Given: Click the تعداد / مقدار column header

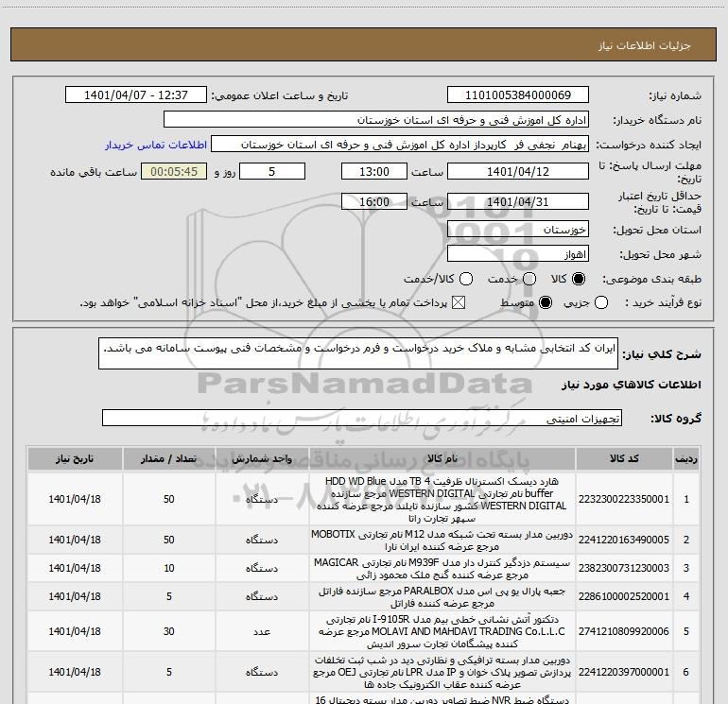Looking at the screenshot, I should point(169,459).
